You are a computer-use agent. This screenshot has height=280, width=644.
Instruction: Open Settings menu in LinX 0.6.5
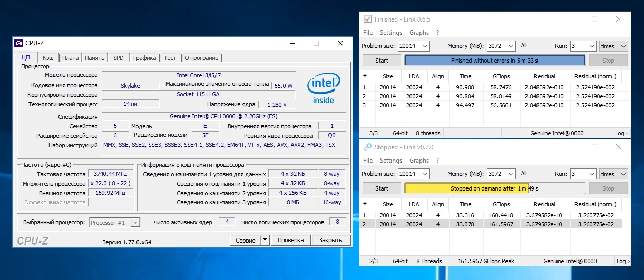(391, 33)
